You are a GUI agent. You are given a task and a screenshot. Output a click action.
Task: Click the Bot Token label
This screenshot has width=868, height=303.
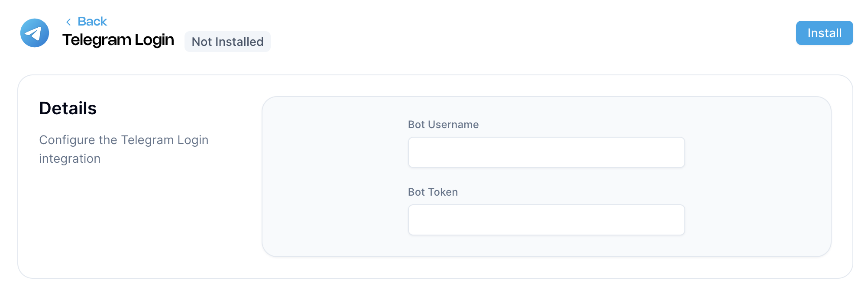[x=433, y=192]
